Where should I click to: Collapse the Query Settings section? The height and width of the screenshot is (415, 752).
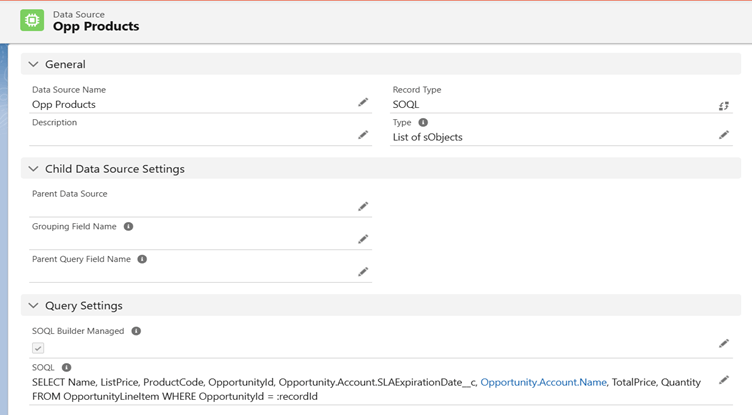[33, 306]
